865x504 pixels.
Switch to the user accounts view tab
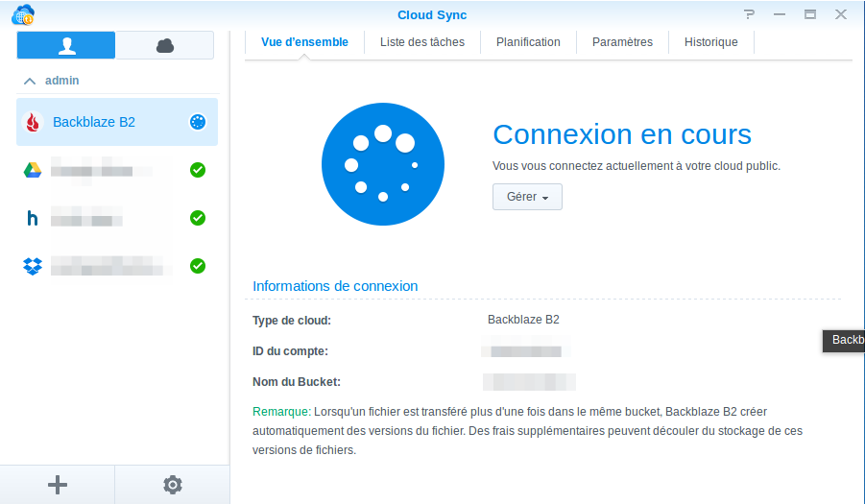[x=66, y=45]
